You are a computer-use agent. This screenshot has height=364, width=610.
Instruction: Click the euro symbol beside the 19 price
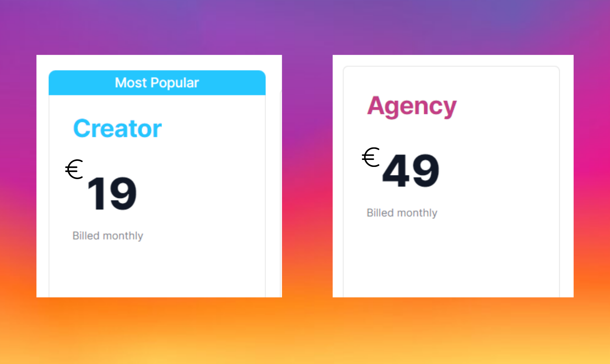point(74,169)
